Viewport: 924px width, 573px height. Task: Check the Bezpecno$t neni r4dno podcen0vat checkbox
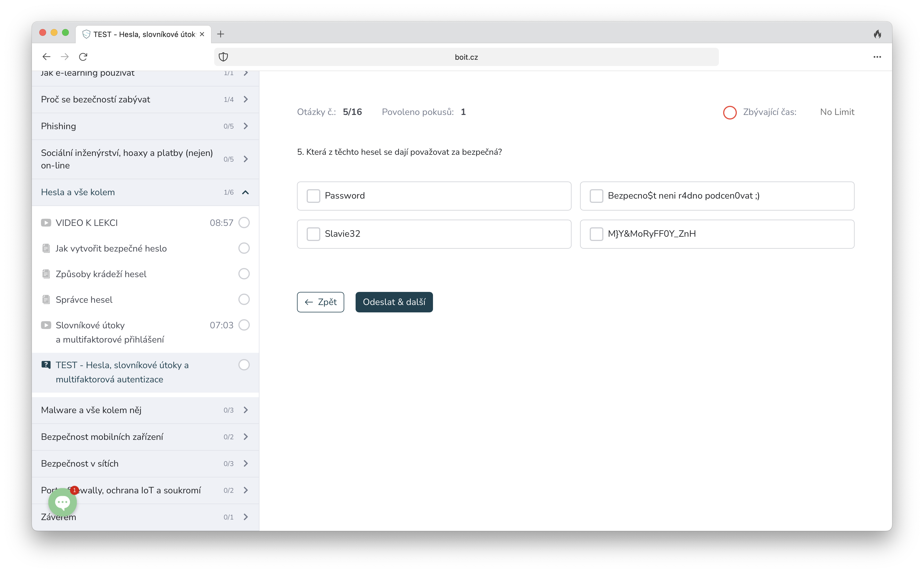coord(596,196)
